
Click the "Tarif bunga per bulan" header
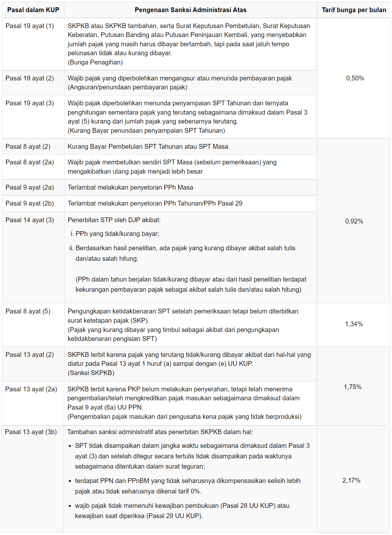coord(354,10)
